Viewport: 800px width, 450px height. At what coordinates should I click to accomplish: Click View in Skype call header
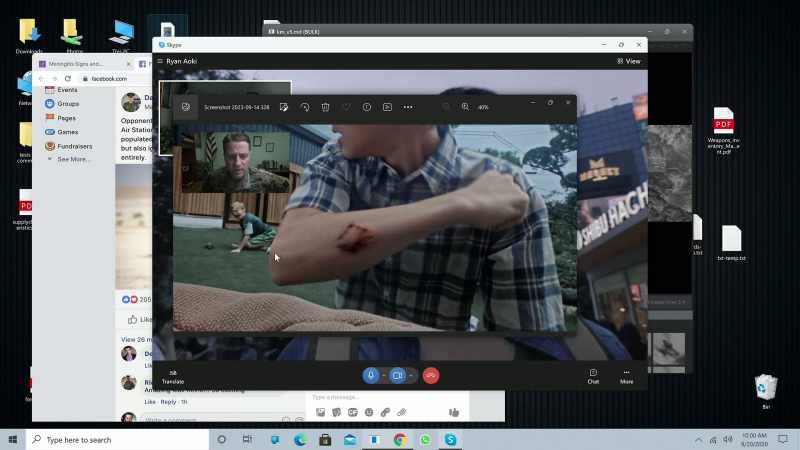coord(629,61)
